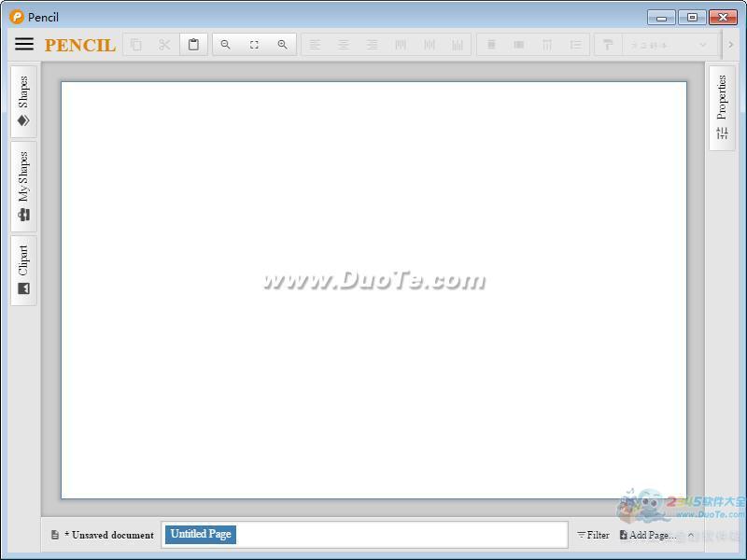This screenshot has width=747, height=560.
Task: Open the My Shapes side panel tab
Action: (x=24, y=186)
